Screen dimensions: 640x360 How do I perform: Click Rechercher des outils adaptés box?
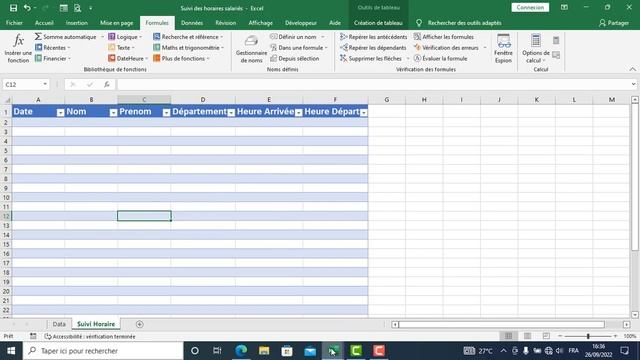[x=464, y=23]
